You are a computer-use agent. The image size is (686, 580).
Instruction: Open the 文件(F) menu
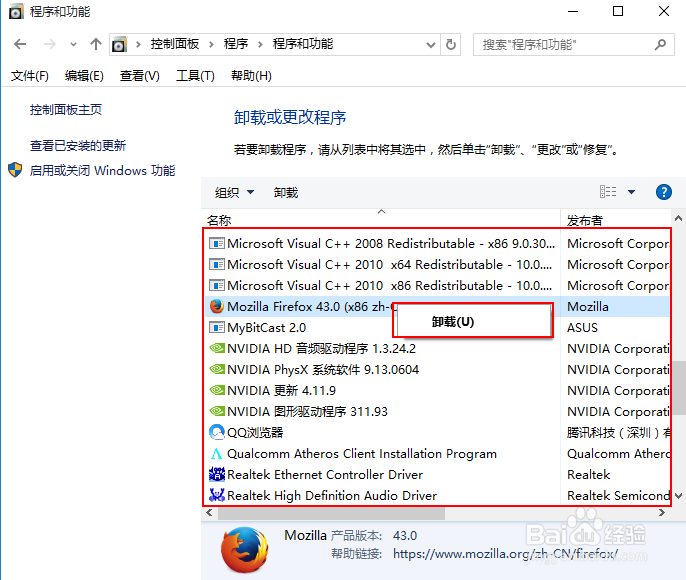[x=30, y=76]
